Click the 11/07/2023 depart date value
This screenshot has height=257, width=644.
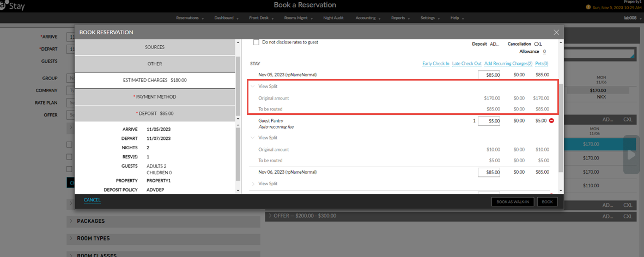click(x=159, y=138)
